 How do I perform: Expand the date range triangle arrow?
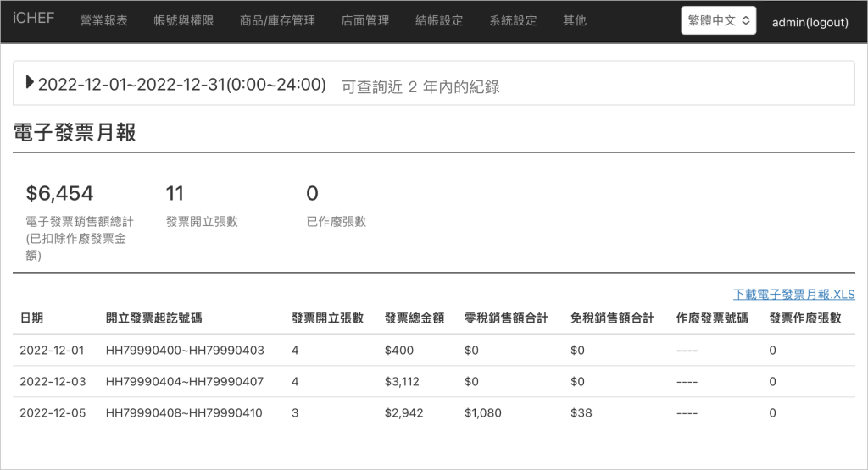click(x=31, y=83)
